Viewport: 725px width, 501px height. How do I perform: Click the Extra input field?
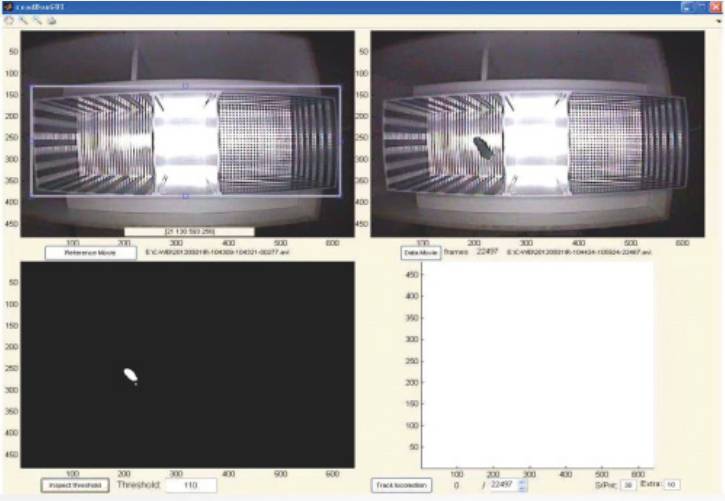(x=672, y=485)
